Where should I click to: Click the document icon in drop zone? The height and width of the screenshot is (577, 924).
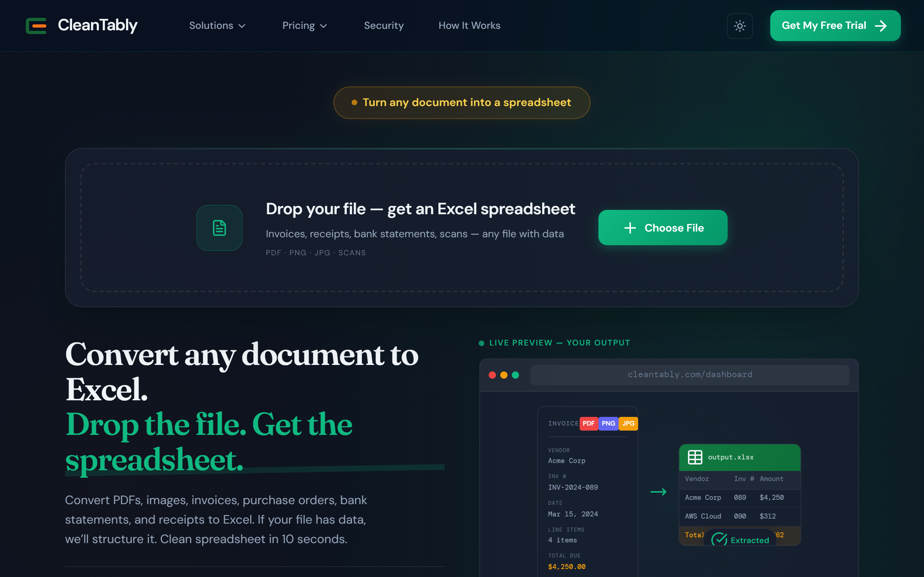[x=219, y=228]
